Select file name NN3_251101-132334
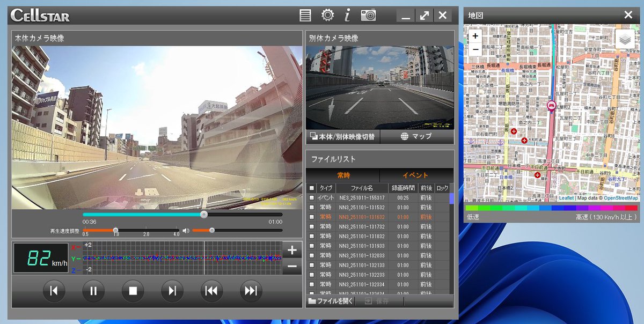 [362, 285]
